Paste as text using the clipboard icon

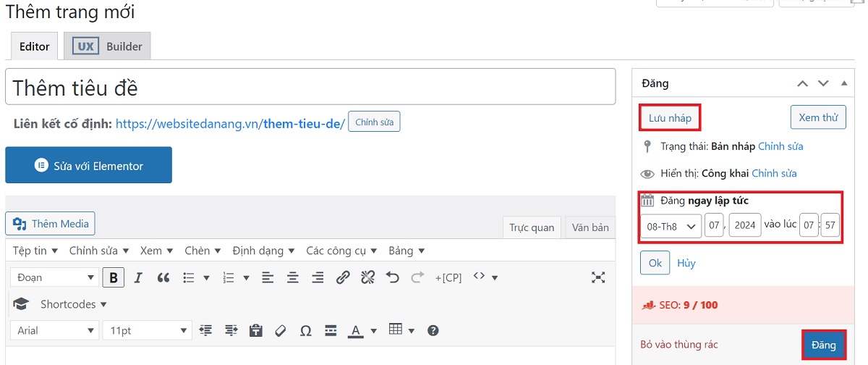point(255,330)
